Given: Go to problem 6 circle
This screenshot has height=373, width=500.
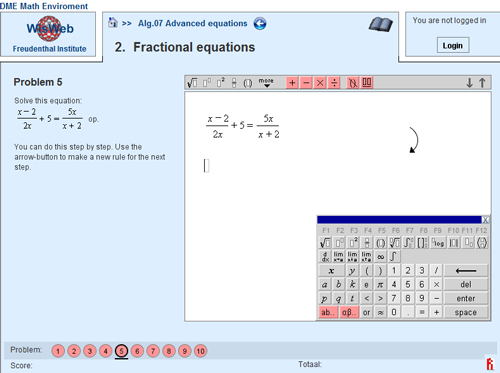Looking at the screenshot, I should coord(137,351).
